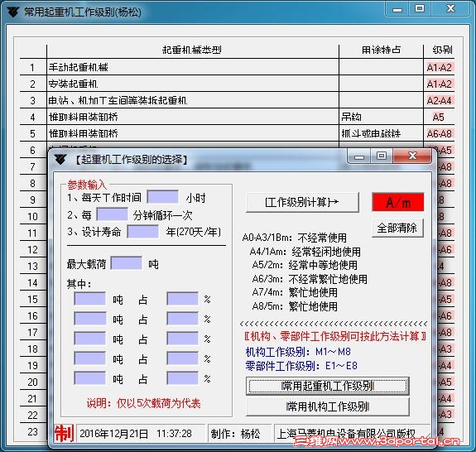This screenshot has height=452, width=476.
Task: Click the 说明：仅以5次载荷为代表 note
Action: [143, 403]
